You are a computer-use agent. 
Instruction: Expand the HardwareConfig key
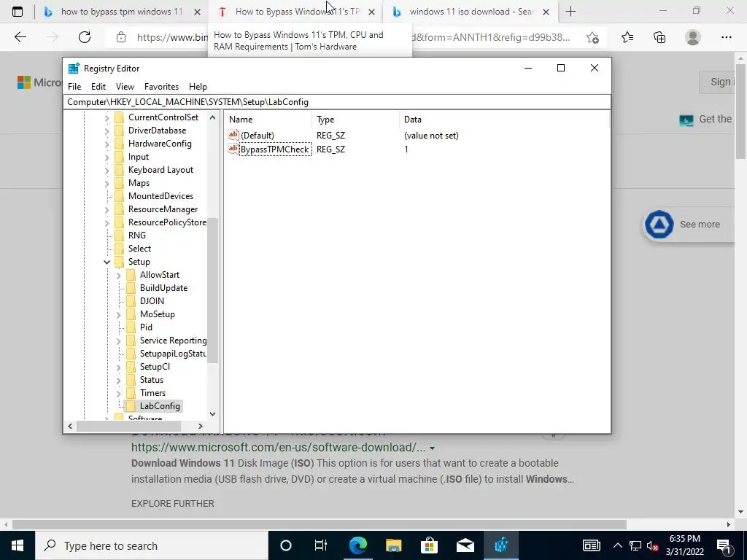(107, 144)
